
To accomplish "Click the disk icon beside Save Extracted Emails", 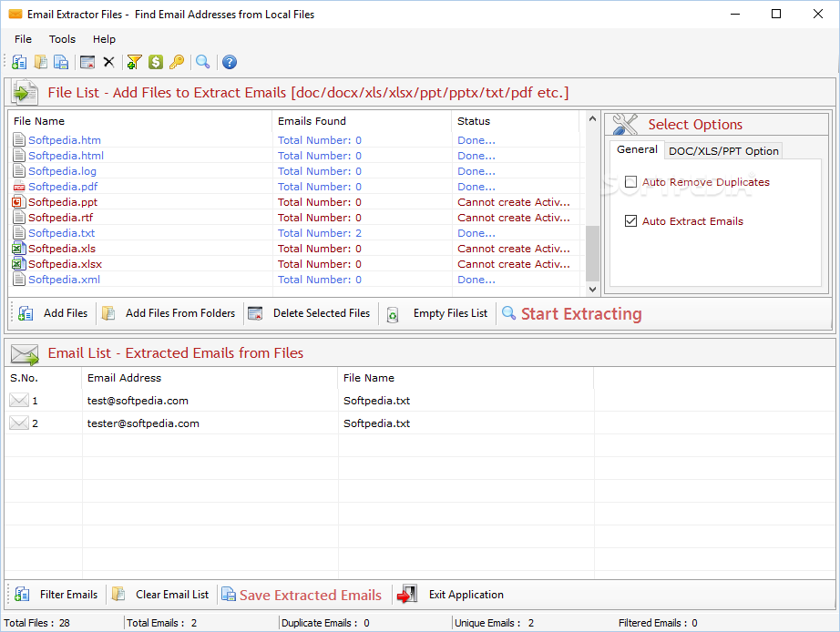I will click(229, 595).
